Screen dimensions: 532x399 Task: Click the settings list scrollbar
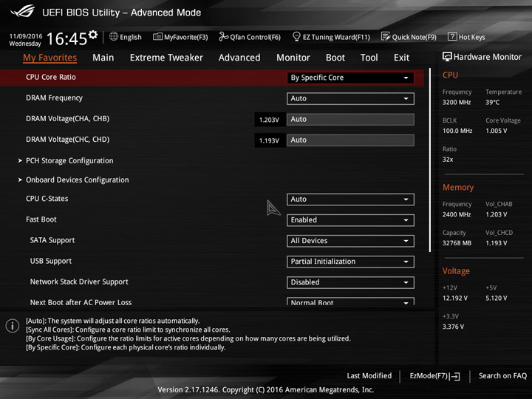pos(430,160)
